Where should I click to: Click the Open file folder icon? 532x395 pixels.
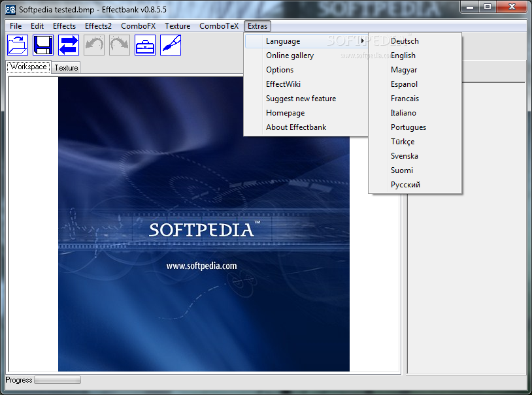(x=18, y=45)
